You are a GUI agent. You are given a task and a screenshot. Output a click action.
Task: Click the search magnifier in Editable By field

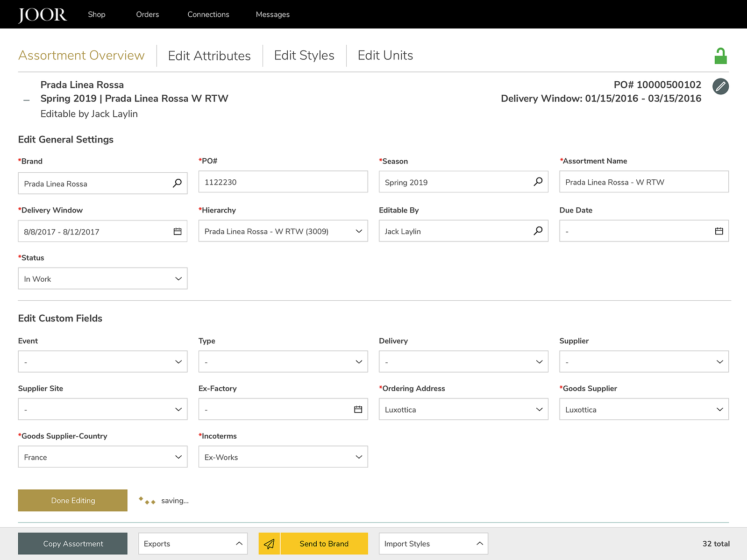click(538, 231)
